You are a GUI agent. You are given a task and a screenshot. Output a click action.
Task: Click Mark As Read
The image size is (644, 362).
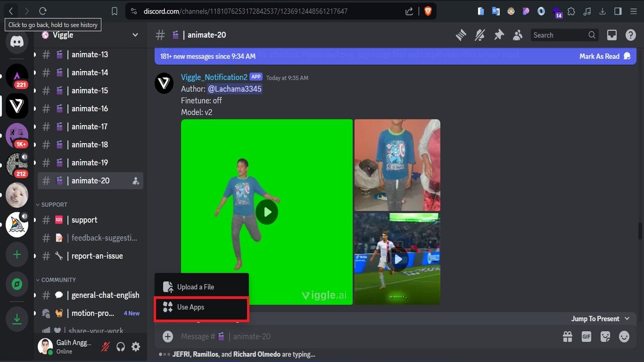click(605, 56)
